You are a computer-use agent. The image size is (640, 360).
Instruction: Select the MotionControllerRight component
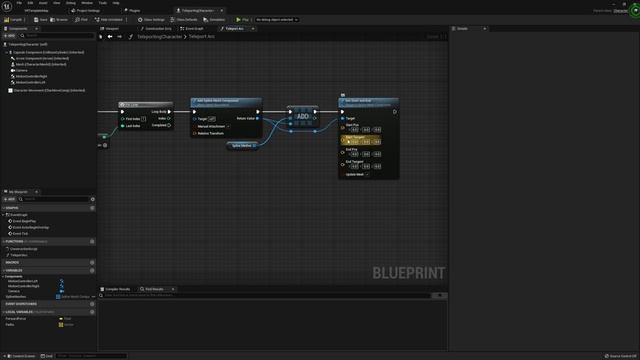click(29, 76)
